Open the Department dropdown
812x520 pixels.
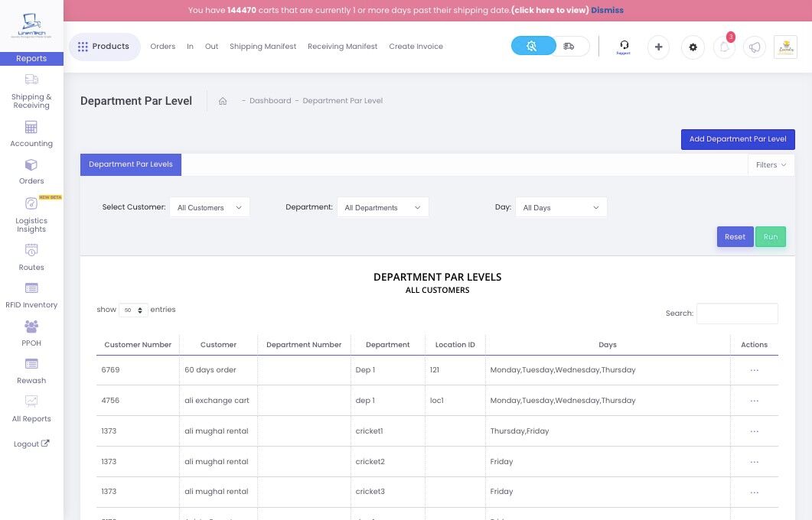383,207
